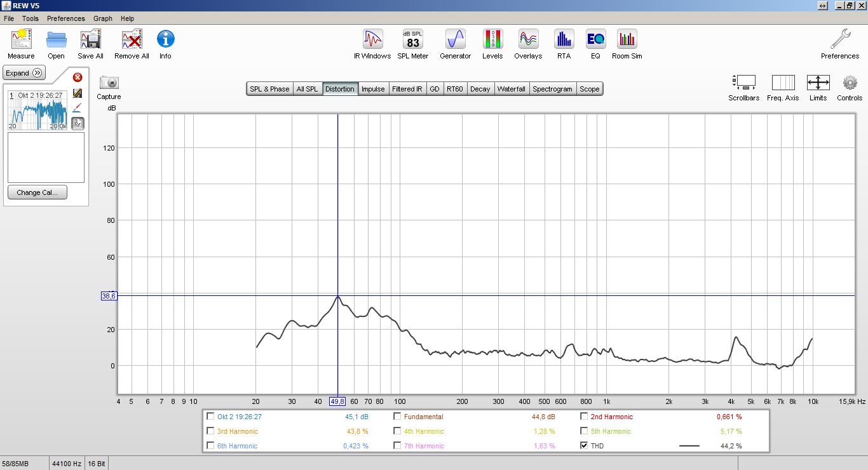Switch to GD tab
The height and width of the screenshot is (470, 868).
[435, 89]
